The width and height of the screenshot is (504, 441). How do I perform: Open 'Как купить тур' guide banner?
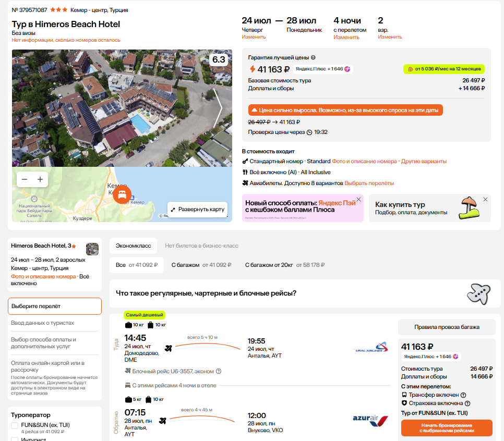[x=430, y=208]
